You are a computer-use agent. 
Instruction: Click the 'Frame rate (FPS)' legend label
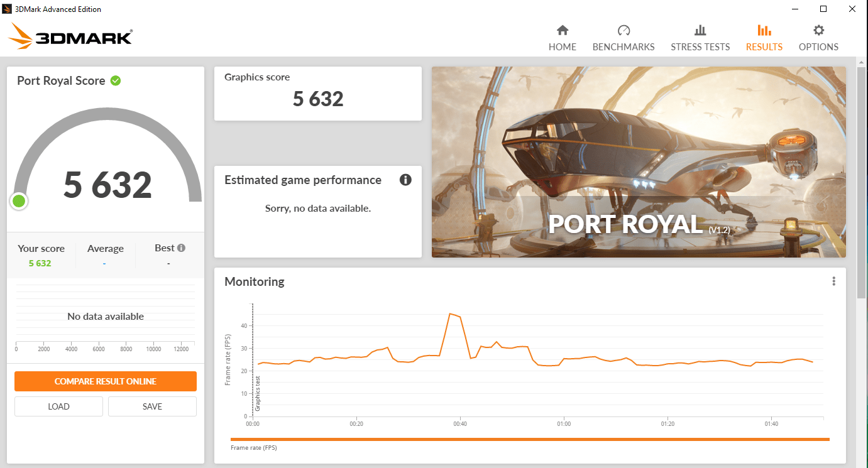click(254, 448)
